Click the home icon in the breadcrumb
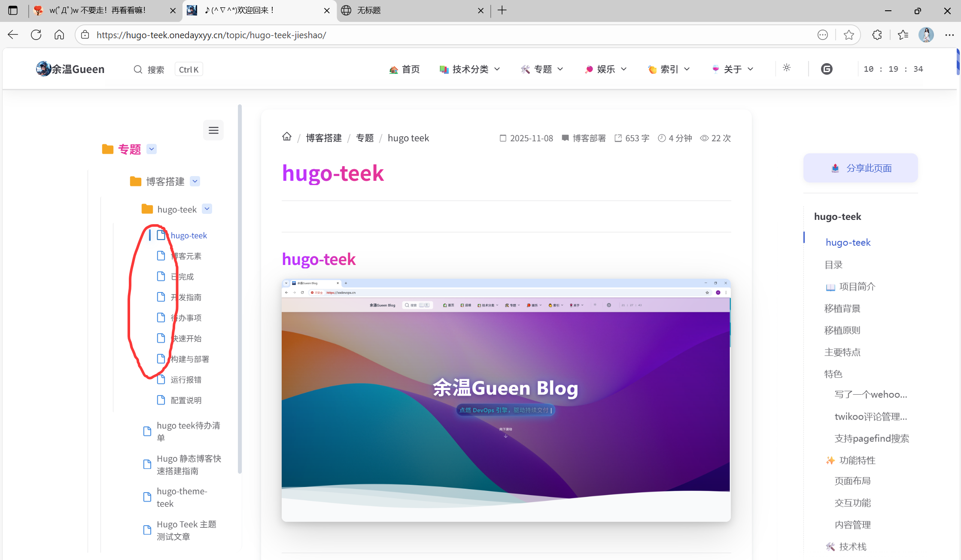The image size is (961, 560). pos(287,137)
